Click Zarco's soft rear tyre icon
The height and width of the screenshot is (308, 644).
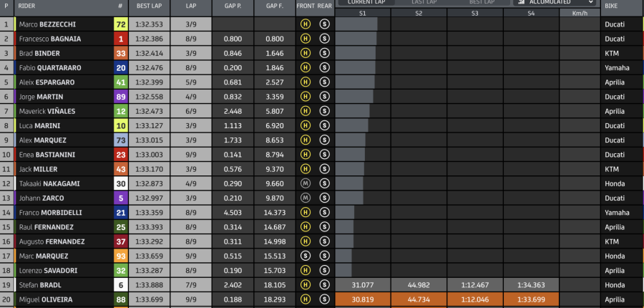pos(324,198)
